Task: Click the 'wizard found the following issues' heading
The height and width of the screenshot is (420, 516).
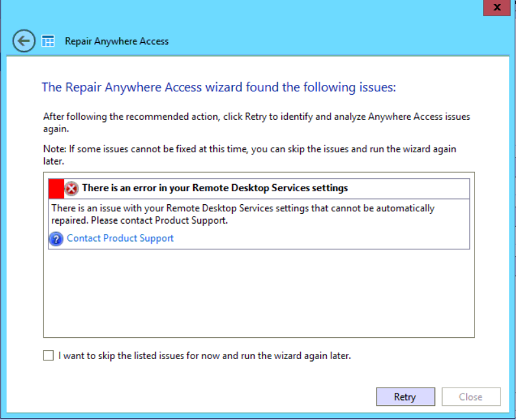Action: (218, 87)
